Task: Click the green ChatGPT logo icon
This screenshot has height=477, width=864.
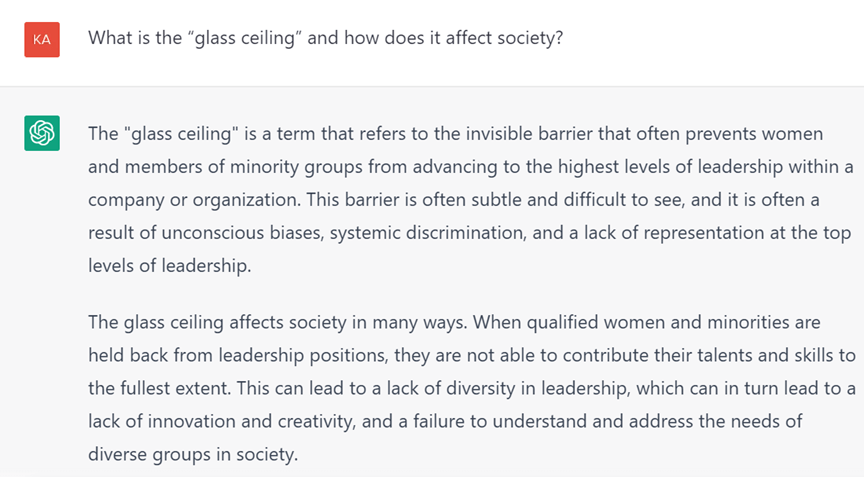Action: 41,132
